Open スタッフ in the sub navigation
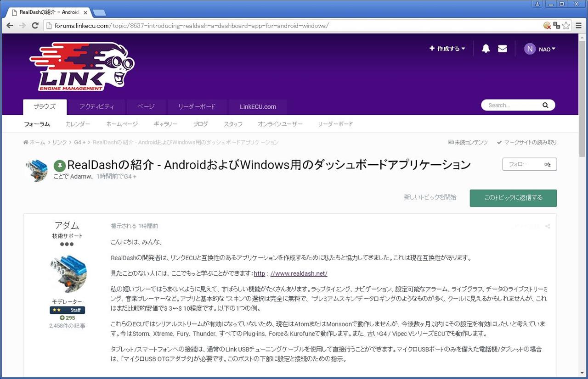The height and width of the screenshot is (379, 588). (x=233, y=124)
